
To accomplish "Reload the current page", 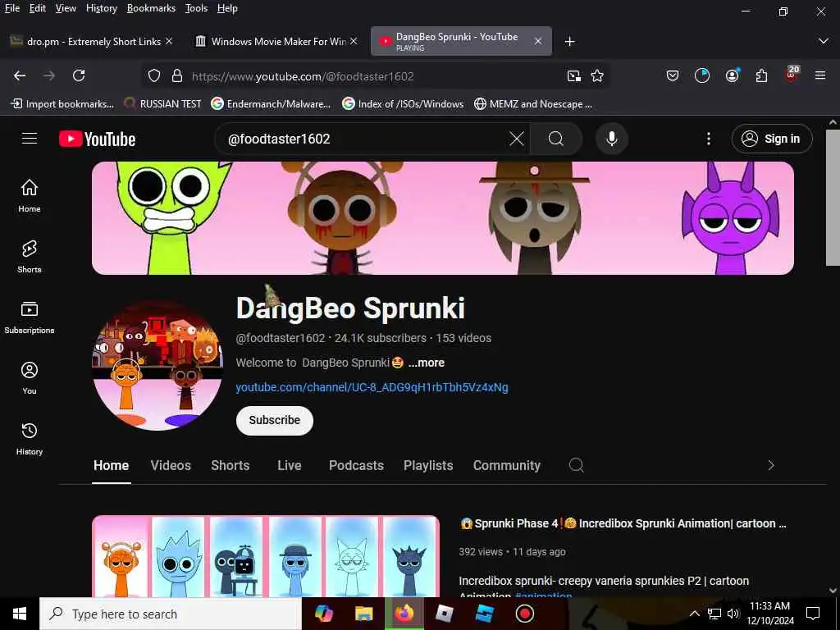I will [x=79, y=75].
